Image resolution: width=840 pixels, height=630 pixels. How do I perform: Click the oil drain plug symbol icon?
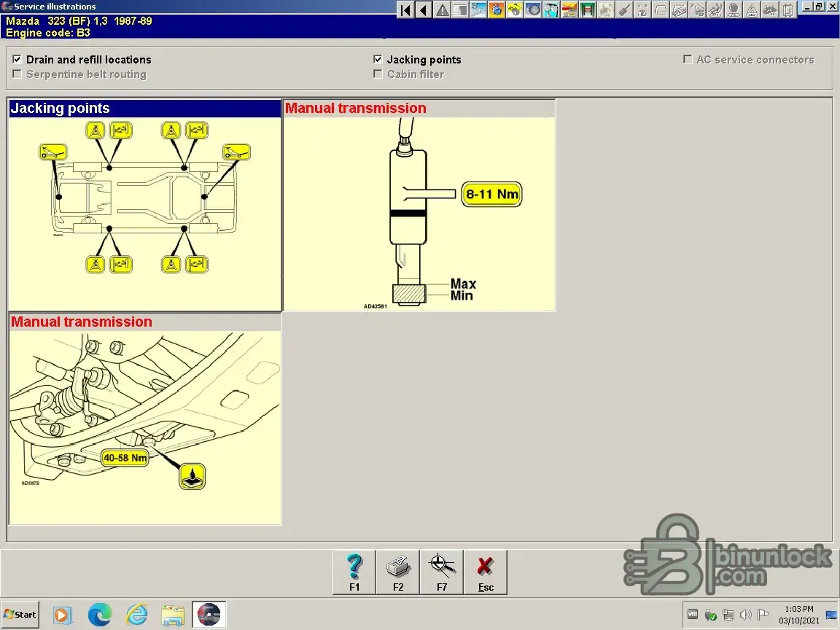coord(192,477)
